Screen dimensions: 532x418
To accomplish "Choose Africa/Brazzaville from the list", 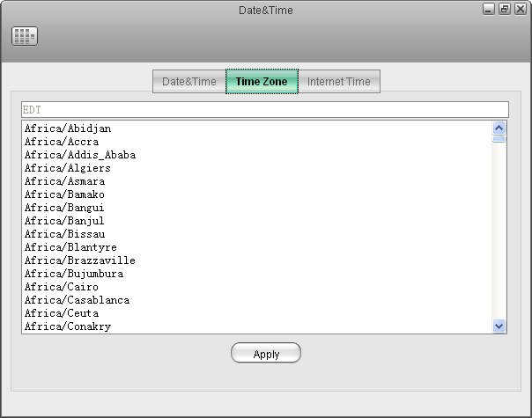I will 79,260.
